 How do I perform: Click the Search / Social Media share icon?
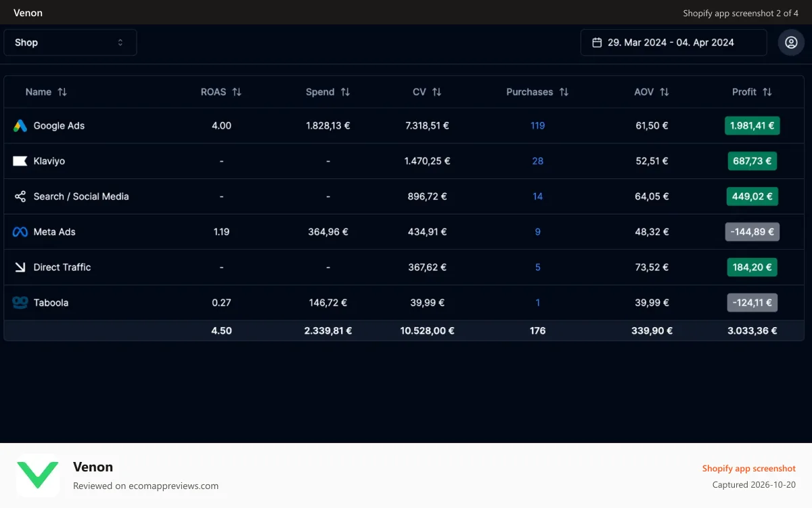(x=20, y=196)
